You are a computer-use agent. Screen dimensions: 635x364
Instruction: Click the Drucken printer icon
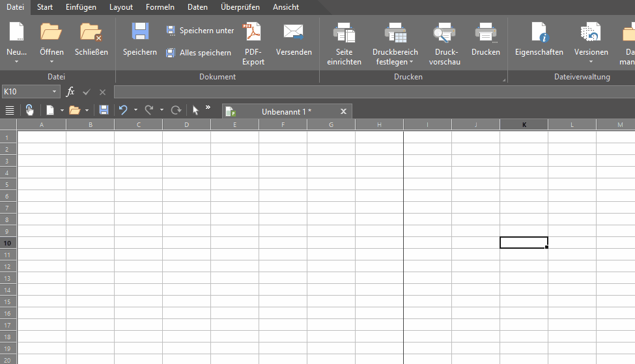486,32
